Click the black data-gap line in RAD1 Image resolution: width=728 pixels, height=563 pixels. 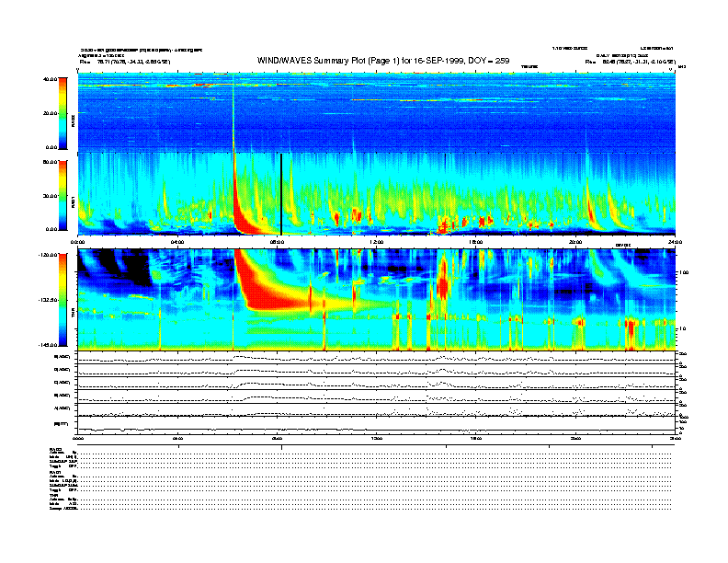click(x=281, y=194)
